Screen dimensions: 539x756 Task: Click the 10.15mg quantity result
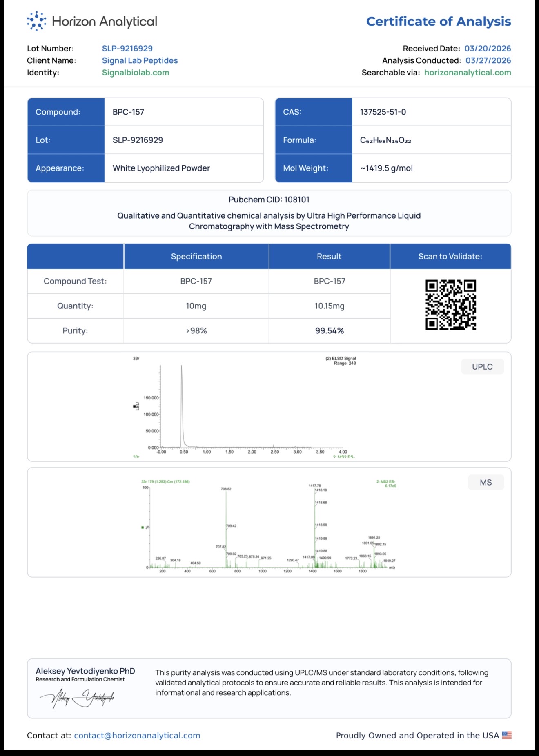pyautogui.click(x=330, y=306)
